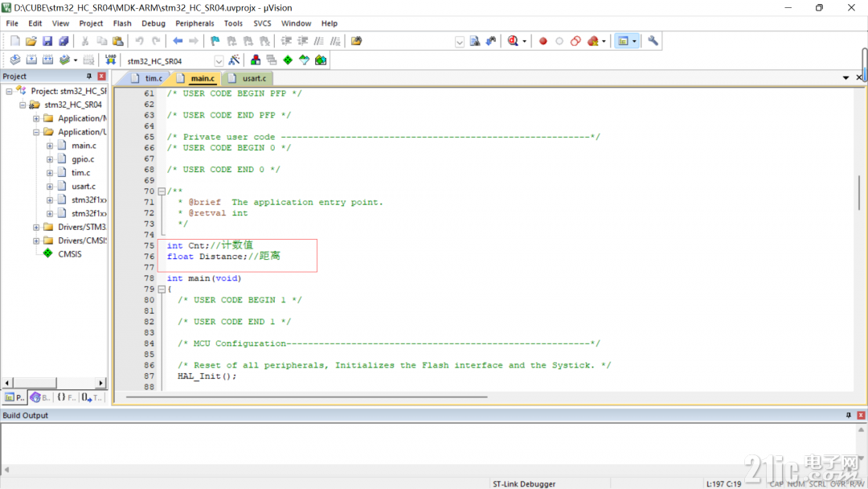Click the Paste clipboard icon

coord(118,41)
